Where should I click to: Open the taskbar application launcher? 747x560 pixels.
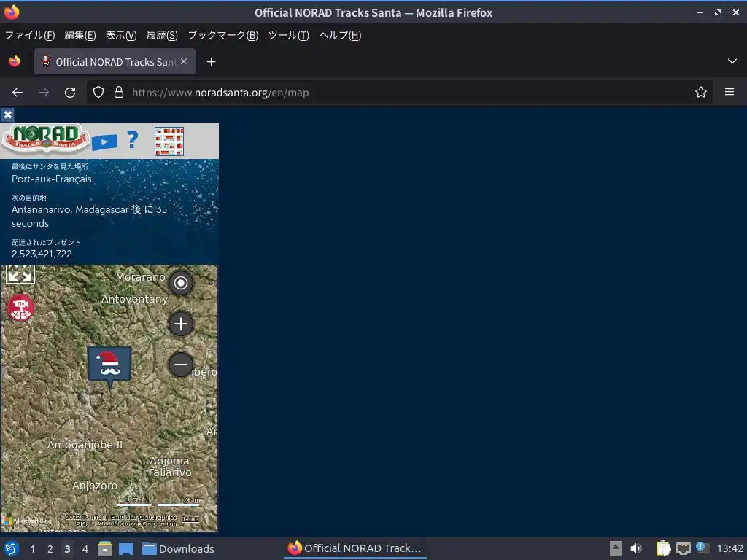point(12,548)
